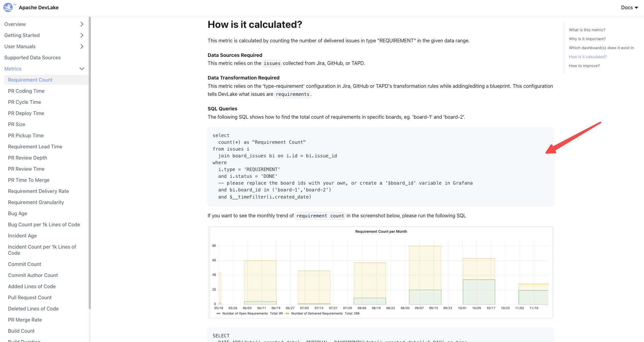Screen dimensions: 644x342
Task: Open Commit Author Count page
Action: (x=33, y=275)
